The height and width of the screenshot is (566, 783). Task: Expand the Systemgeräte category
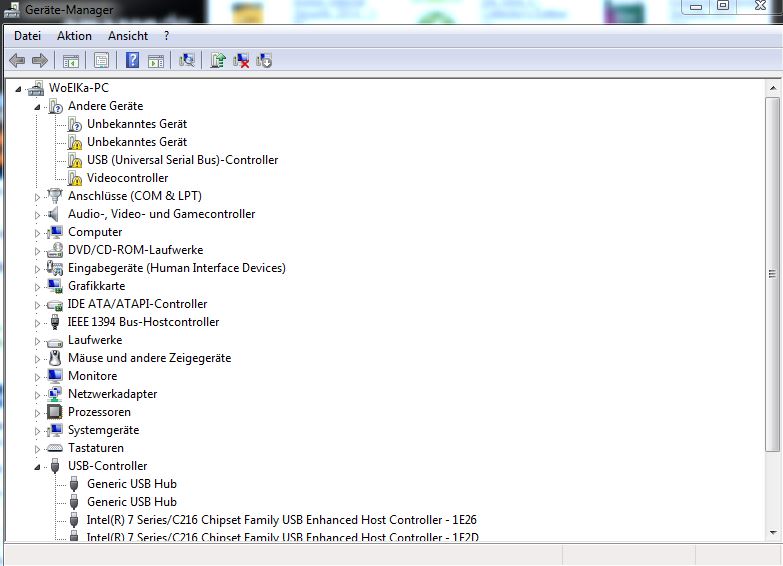coord(37,431)
